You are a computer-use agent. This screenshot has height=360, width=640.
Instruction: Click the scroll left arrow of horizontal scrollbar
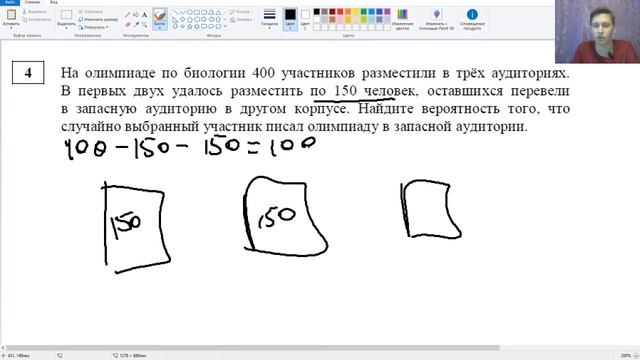(3, 348)
